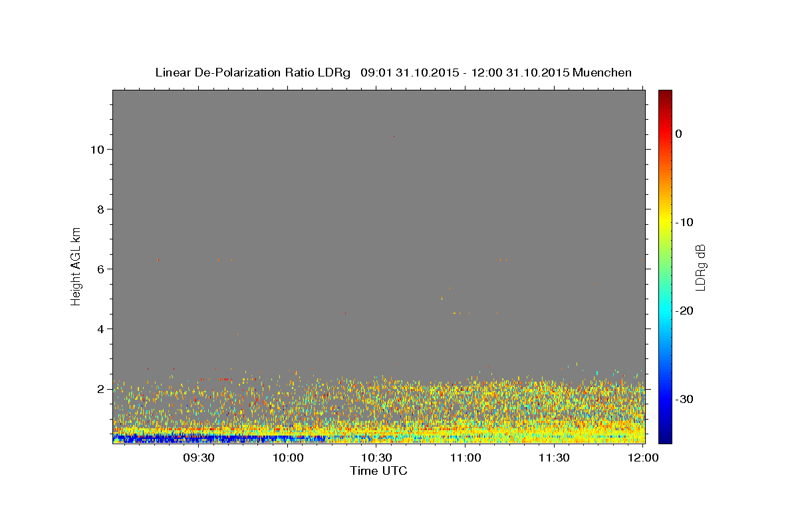Click the 11:00 time tick label

click(465, 458)
